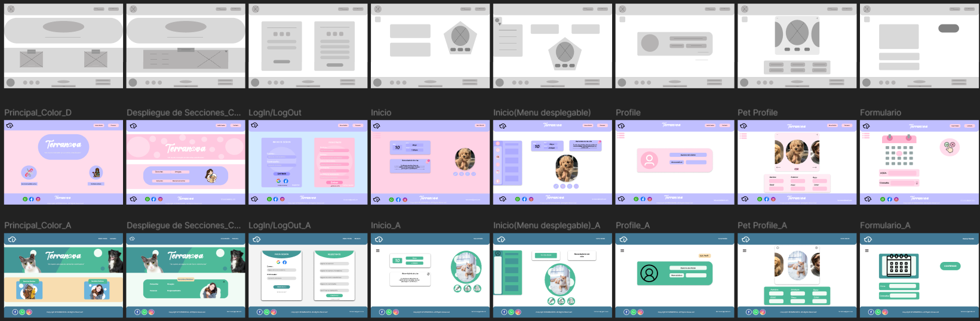Click the user avatar icon in Profile frame
The height and width of the screenshot is (321, 980).
649,160
